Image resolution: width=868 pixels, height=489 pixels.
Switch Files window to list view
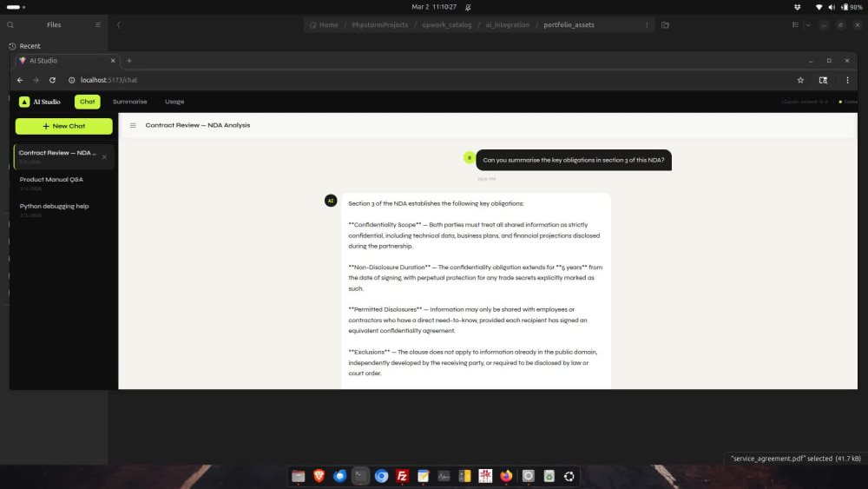coord(795,25)
